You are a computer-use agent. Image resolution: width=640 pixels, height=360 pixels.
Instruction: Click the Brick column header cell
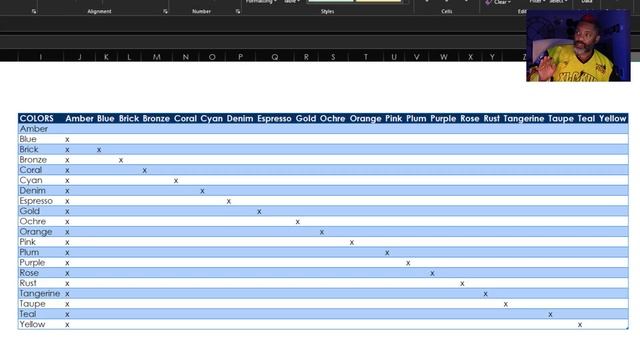click(x=129, y=118)
